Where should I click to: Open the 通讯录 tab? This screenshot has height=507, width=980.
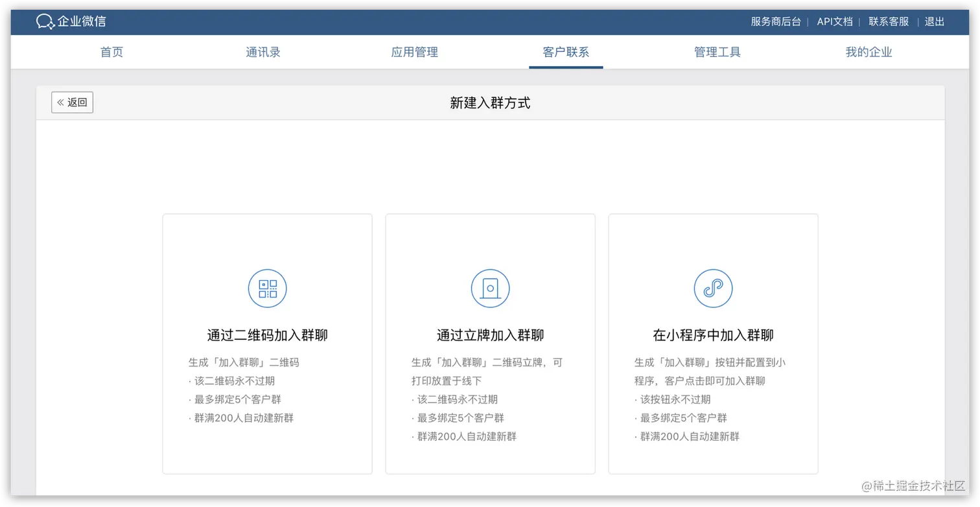pos(262,52)
